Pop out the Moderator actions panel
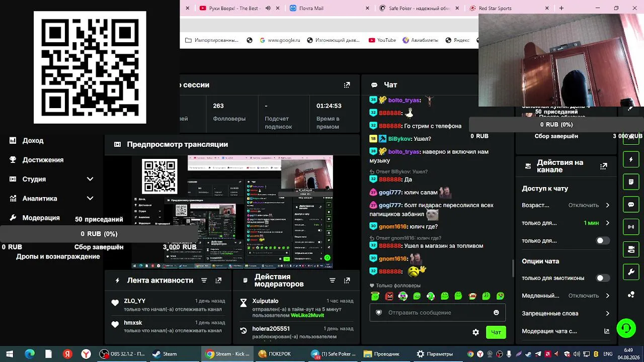This screenshot has height=362, width=644. [x=347, y=281]
